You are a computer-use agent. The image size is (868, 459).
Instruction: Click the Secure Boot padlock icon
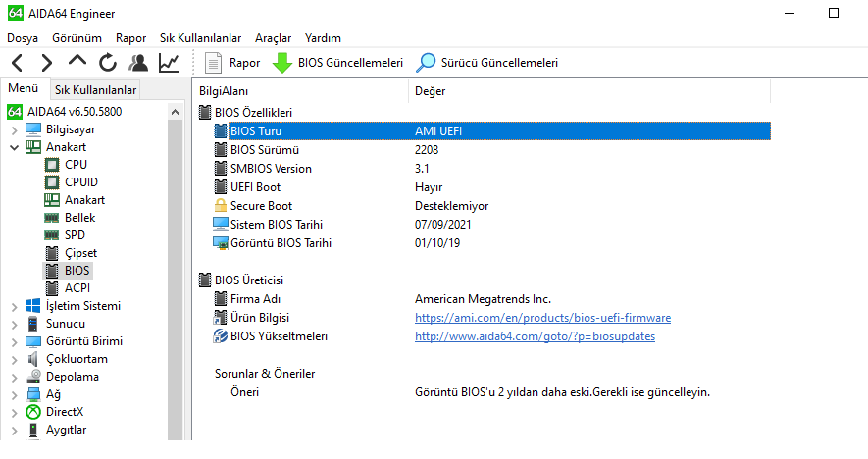tap(221, 205)
